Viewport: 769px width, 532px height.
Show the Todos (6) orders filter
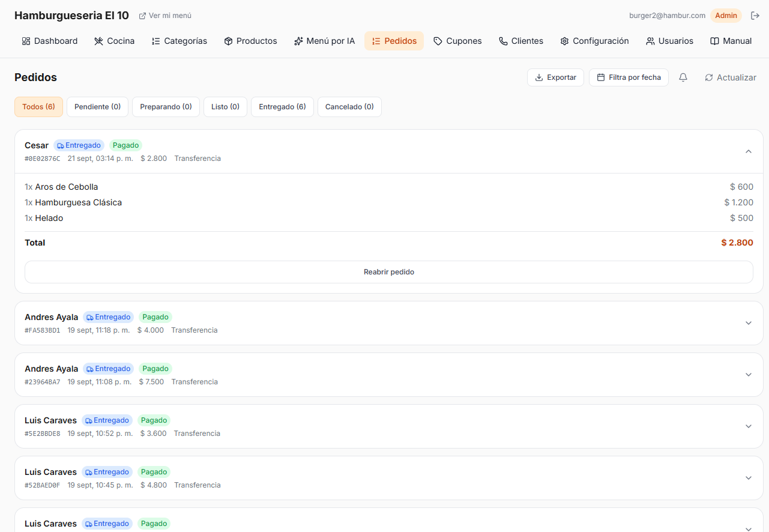pyautogui.click(x=38, y=107)
